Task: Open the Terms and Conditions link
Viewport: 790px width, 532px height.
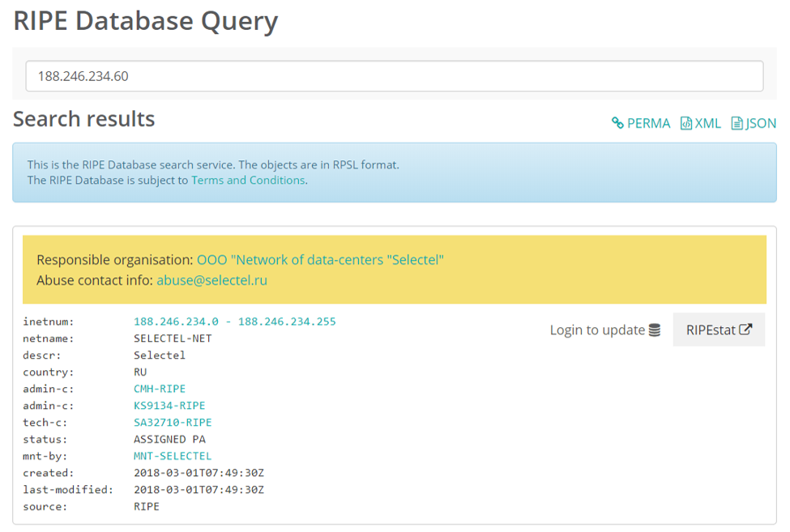Action: 248,181
